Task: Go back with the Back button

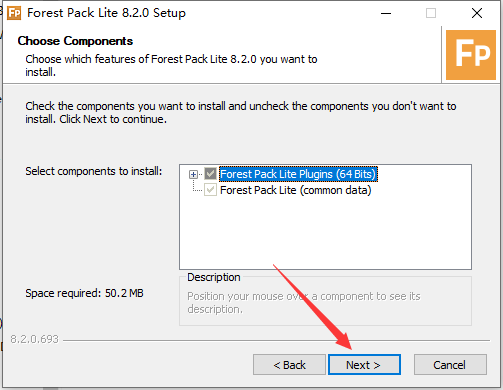Action: (289, 365)
